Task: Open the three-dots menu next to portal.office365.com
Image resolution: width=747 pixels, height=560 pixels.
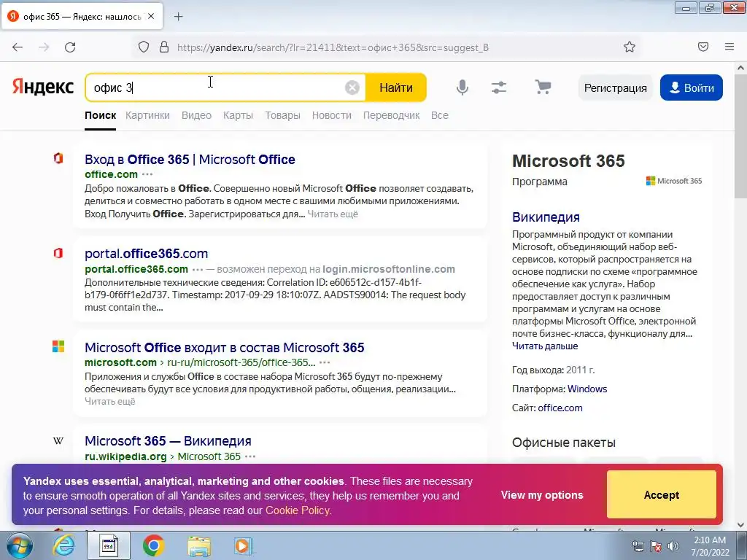Action: pyautogui.click(x=198, y=269)
